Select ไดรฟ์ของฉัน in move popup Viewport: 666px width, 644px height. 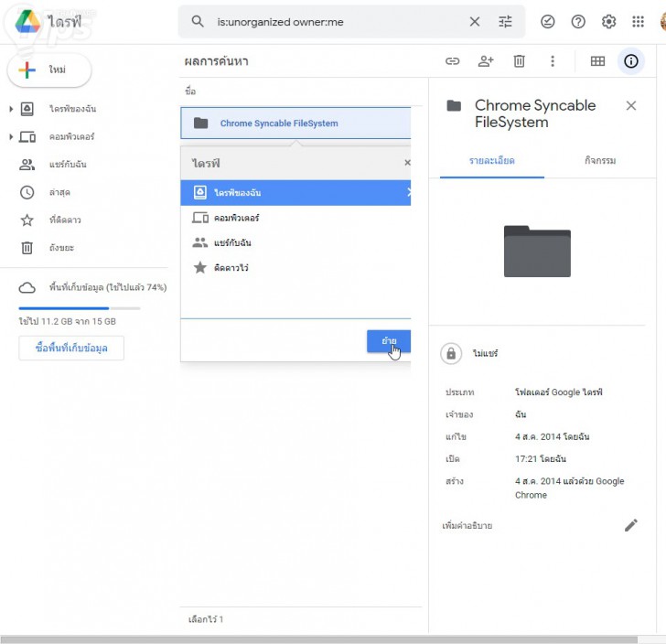295,193
